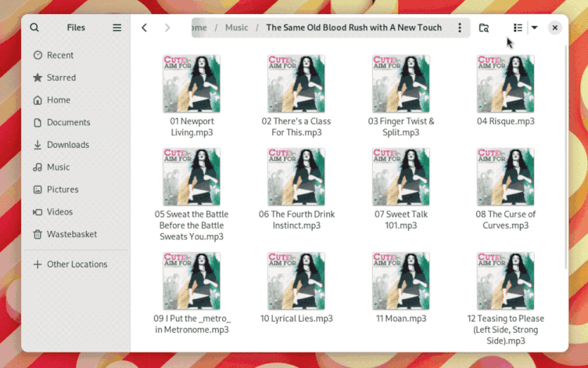The image size is (588, 368).
Task: Click the label "07 Sweet Talk 101.mp3"
Action: 401,220
